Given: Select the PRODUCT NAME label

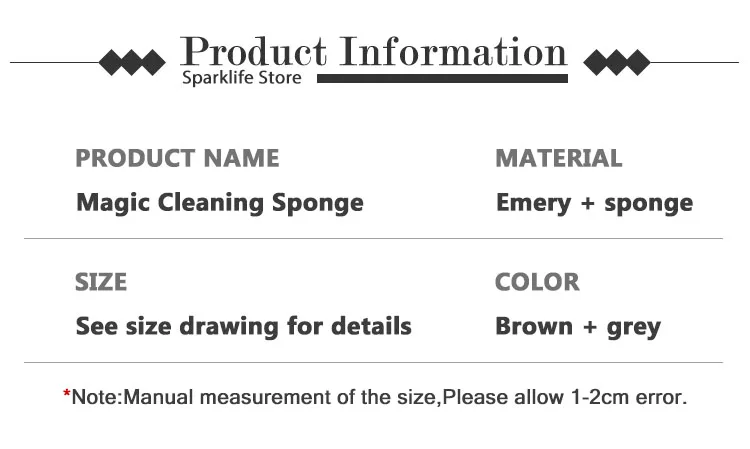Looking at the screenshot, I should 178,158.
